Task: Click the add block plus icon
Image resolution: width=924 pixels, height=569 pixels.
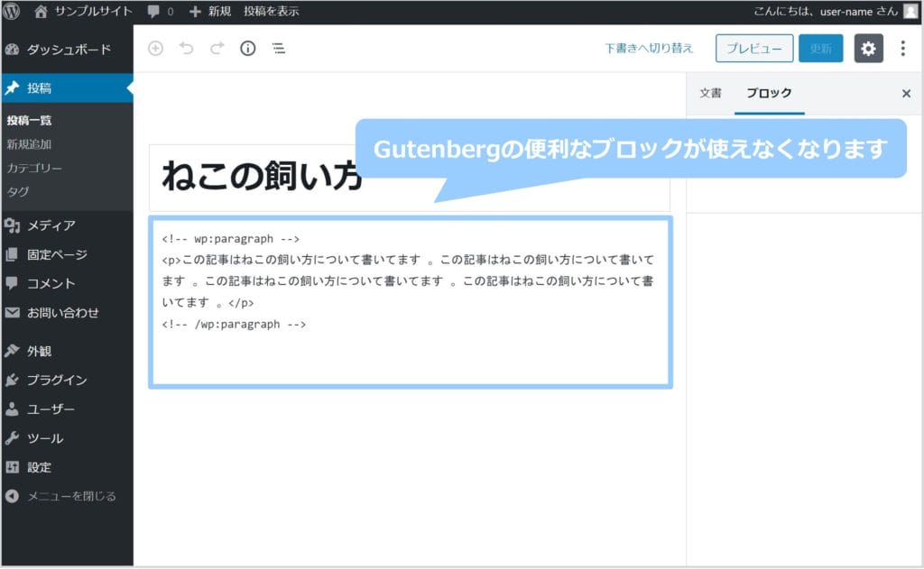Action: click(155, 49)
